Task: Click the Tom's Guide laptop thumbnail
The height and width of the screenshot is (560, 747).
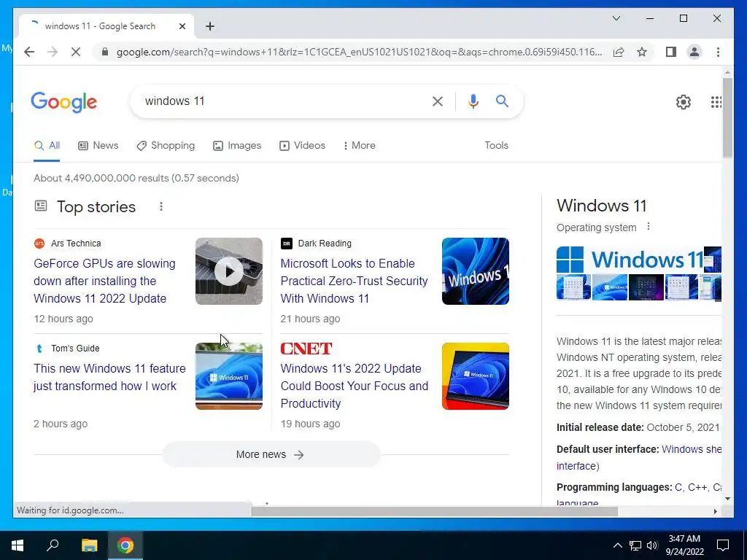Action: coord(228,376)
